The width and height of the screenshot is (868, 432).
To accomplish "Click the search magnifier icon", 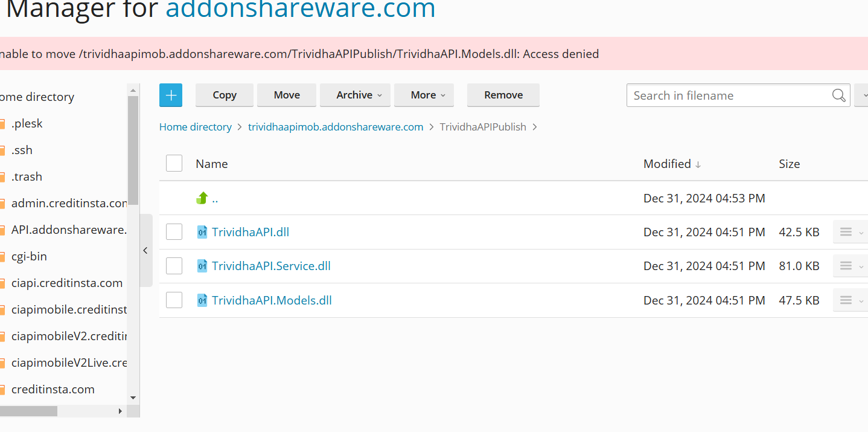I will 838,95.
